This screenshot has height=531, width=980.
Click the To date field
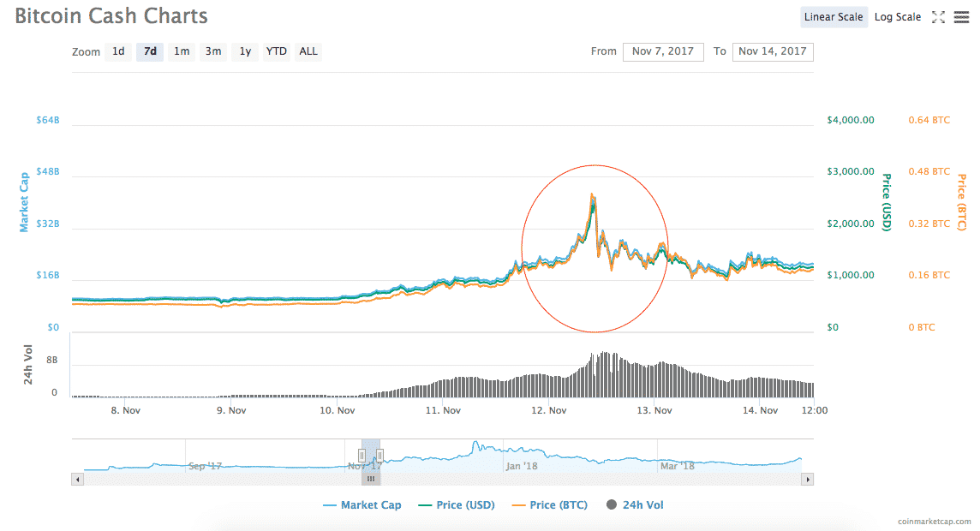(773, 51)
